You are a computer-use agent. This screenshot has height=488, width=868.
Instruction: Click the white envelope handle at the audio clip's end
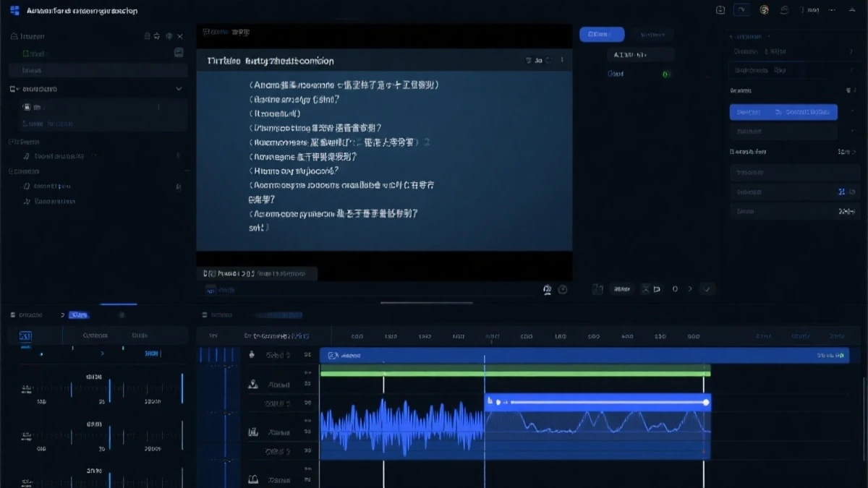706,402
